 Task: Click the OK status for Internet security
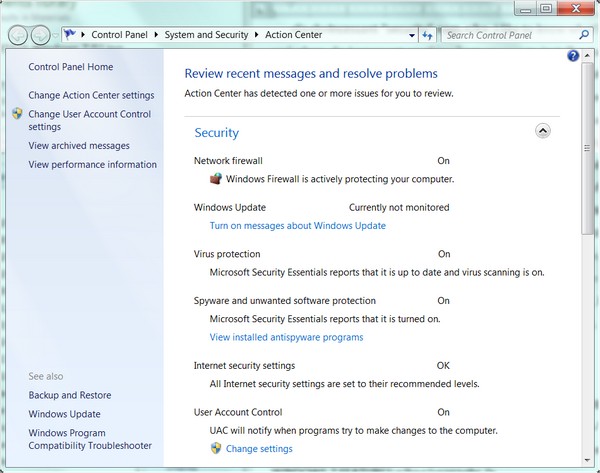coord(443,366)
